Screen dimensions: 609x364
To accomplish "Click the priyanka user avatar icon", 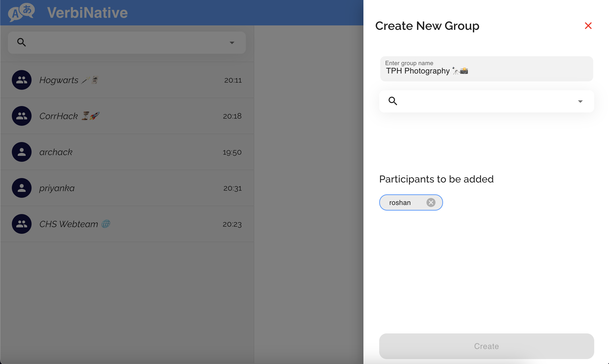I will [x=22, y=188].
